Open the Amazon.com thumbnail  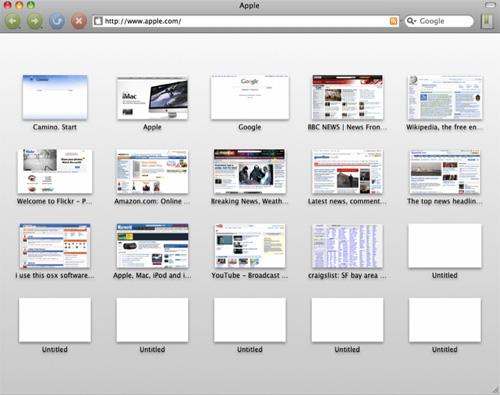tap(152, 171)
